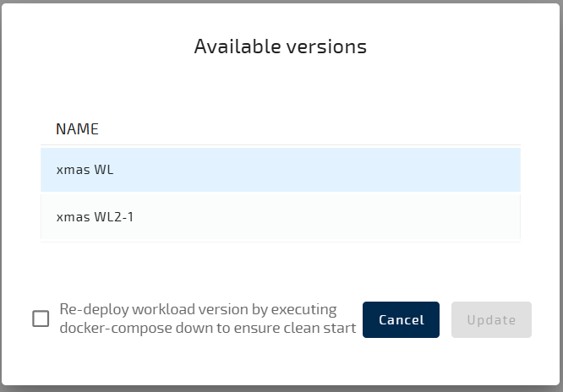Dismiss the dialog using Cancel
This screenshot has width=563, height=392.
401,319
